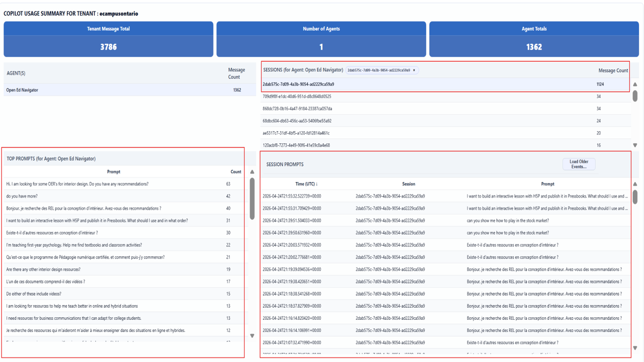
Task: Click Prompt column header in Session Prompts
Action: pos(547,184)
